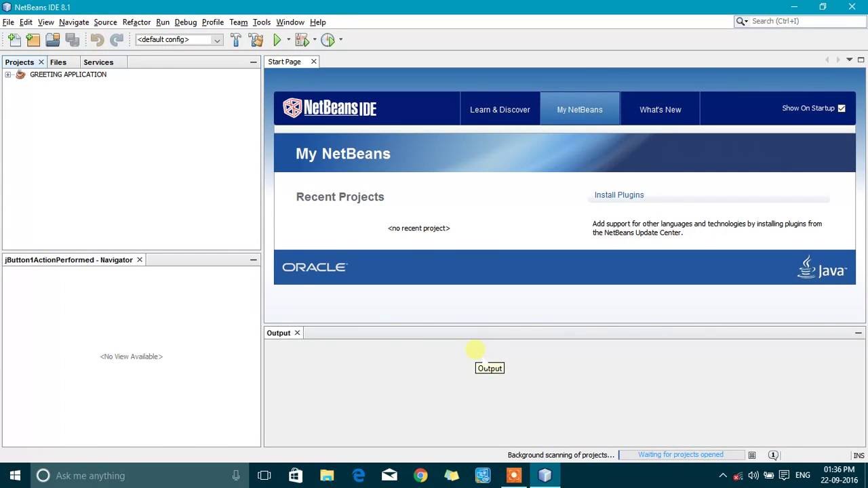Select the GREETING APPLICATION project
The height and width of the screenshot is (488, 868).
click(68, 75)
